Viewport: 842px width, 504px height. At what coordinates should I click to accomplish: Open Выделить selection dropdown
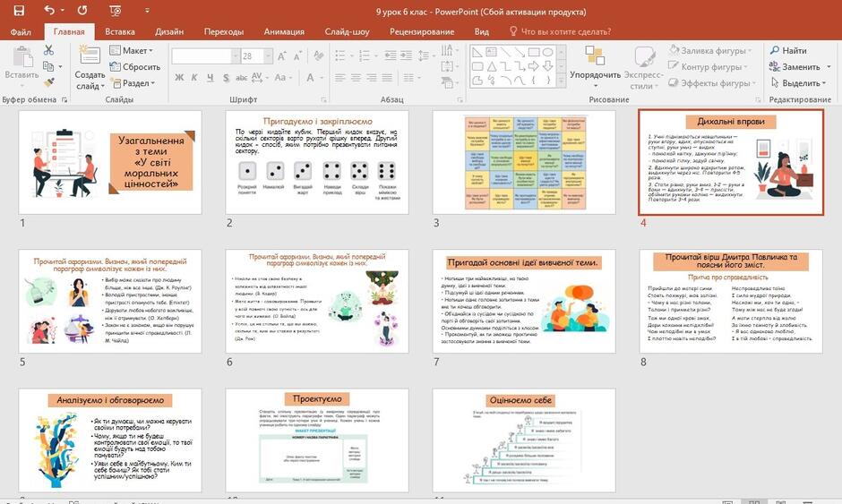coord(798,83)
